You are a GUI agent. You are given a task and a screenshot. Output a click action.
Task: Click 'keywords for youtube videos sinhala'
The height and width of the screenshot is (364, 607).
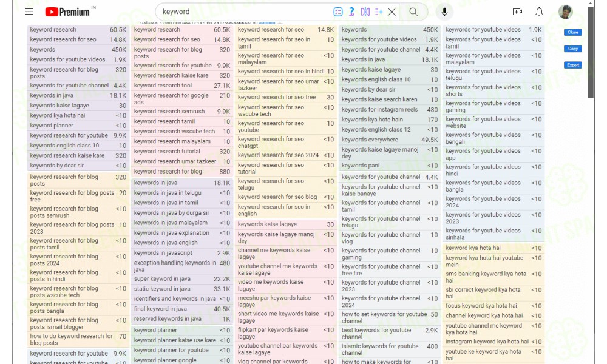[x=493, y=234]
